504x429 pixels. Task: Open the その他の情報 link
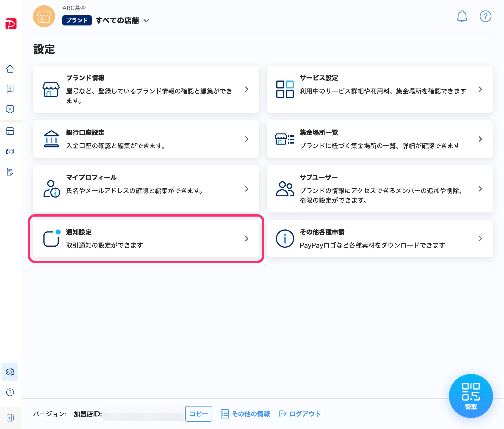click(x=251, y=414)
